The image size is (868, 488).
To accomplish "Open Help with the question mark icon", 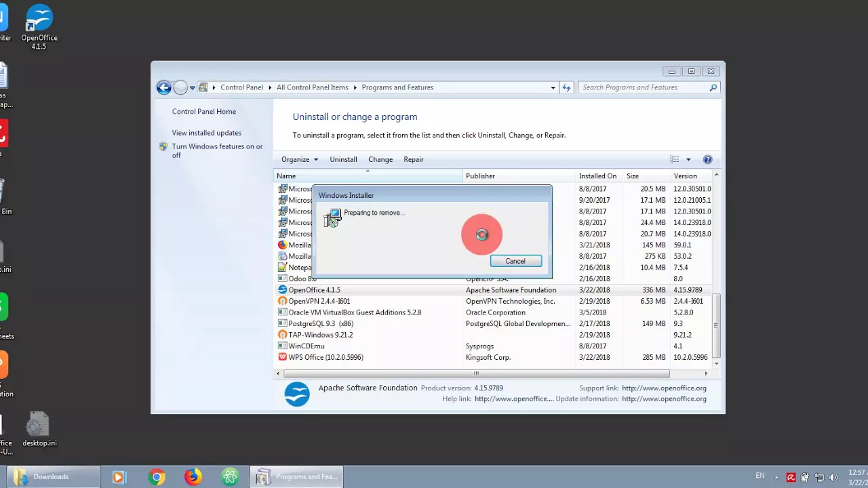I will point(708,159).
